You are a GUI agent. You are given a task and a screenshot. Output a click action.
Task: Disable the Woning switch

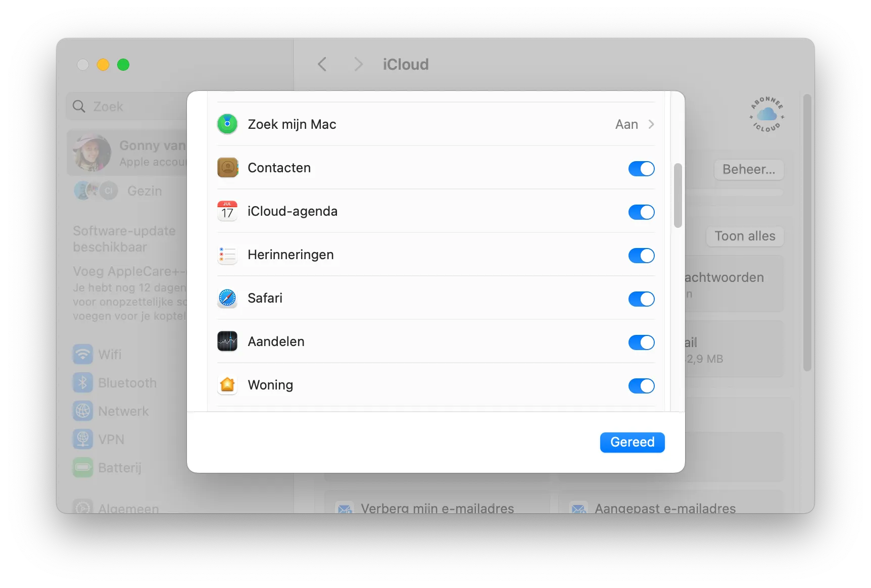click(641, 385)
